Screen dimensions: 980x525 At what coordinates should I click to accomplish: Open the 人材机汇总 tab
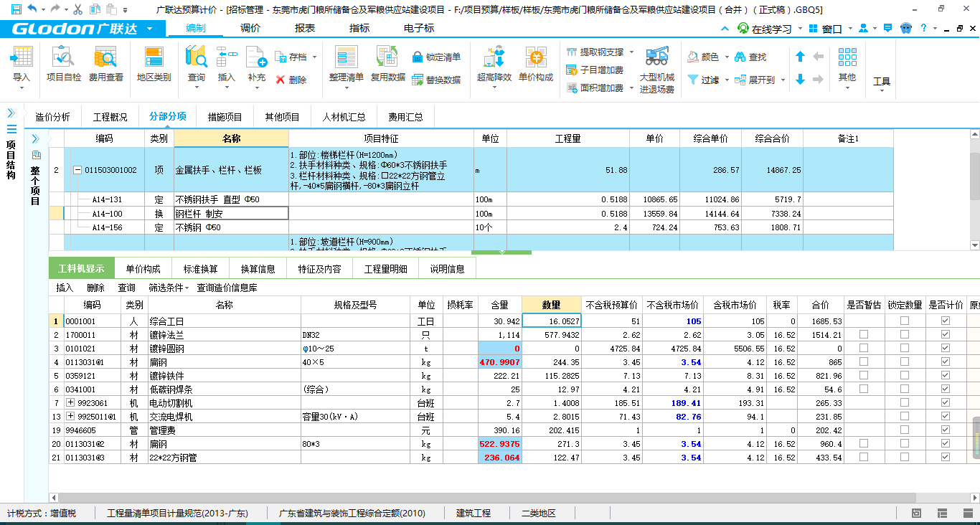[344, 117]
